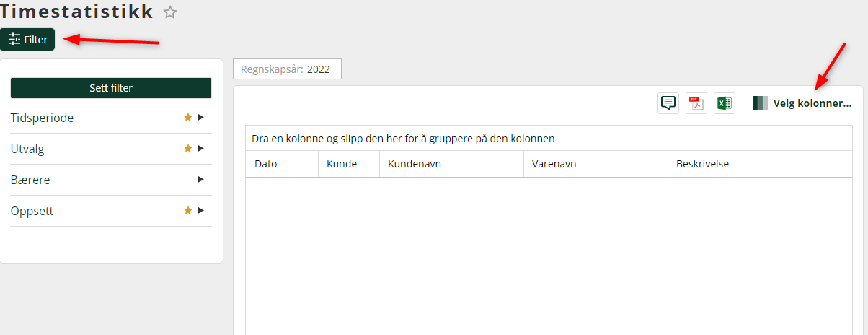Click the Varenavn column header
Screen dimensions: 868x335
(595, 164)
